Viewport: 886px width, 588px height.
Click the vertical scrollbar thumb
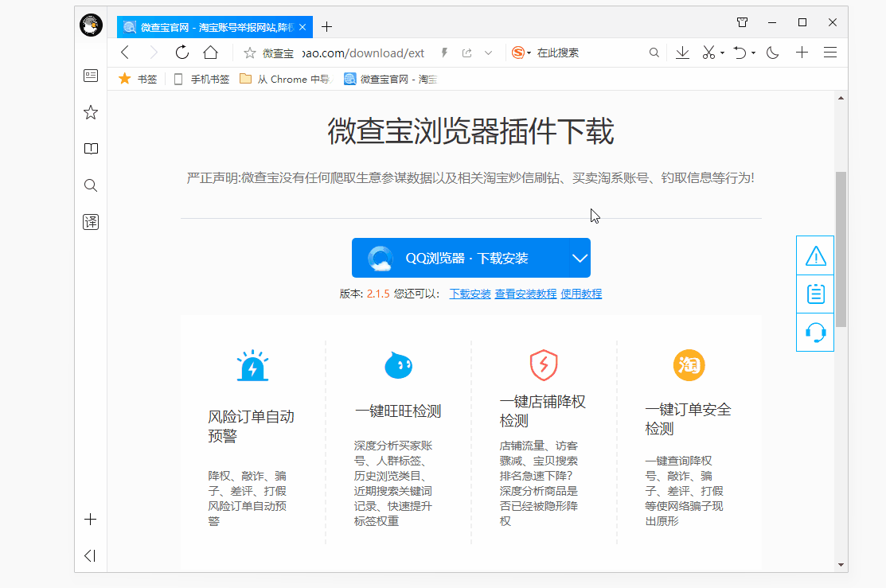pos(841,249)
